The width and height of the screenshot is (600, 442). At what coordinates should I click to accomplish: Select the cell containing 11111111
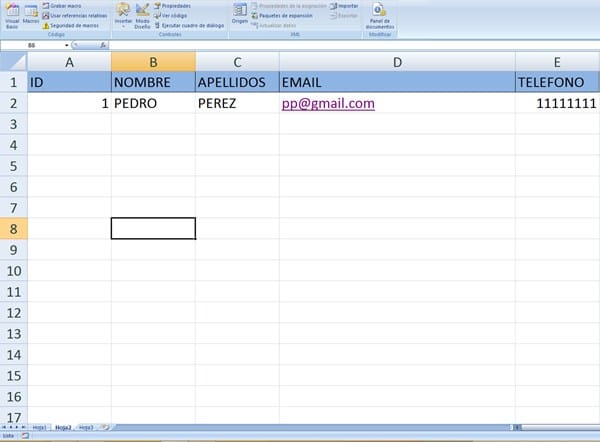pyautogui.click(x=557, y=103)
